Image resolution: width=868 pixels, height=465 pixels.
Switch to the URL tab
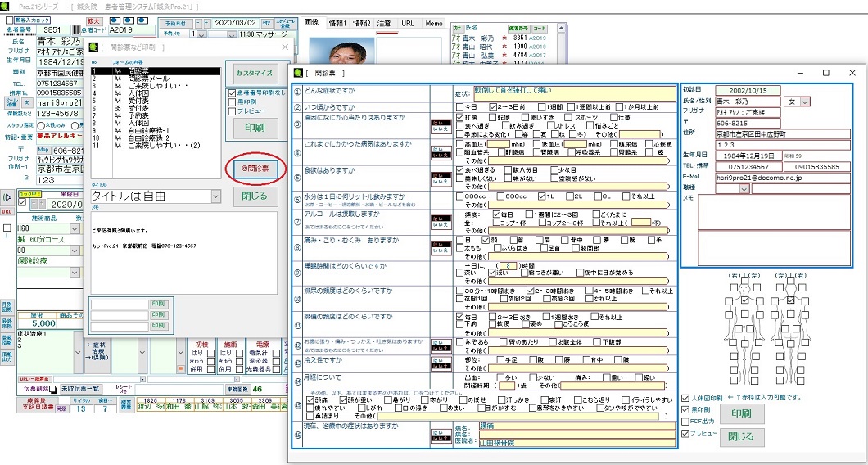(x=408, y=23)
